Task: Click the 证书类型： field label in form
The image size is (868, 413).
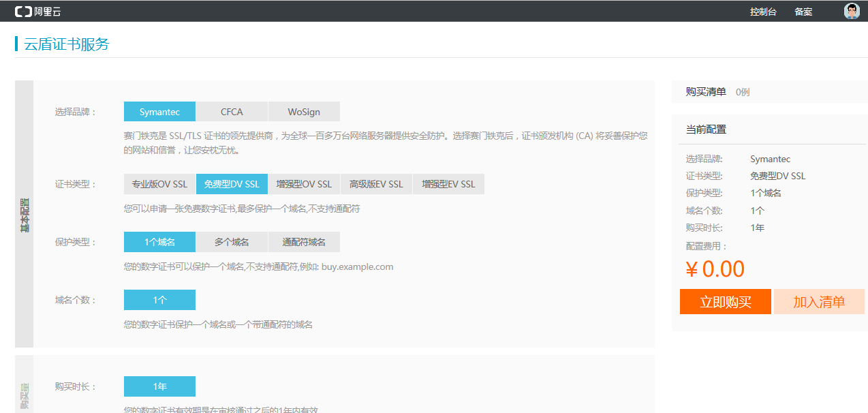Action: coord(76,184)
